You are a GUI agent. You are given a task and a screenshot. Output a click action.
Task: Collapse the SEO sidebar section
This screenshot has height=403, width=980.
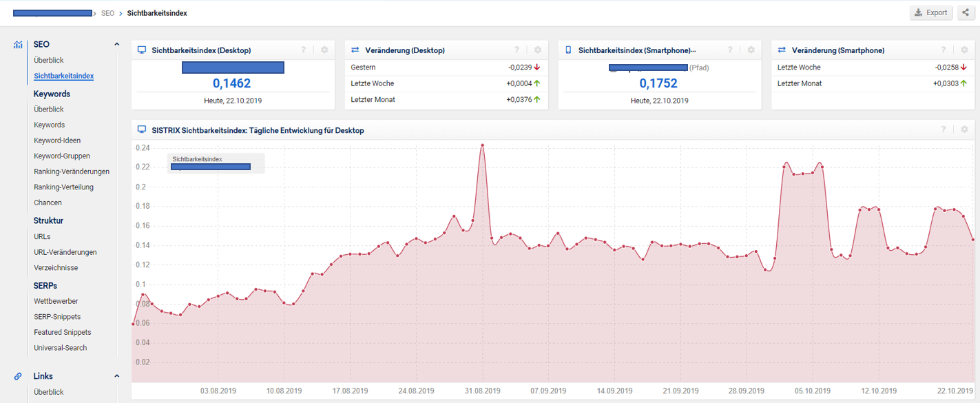[x=116, y=45]
